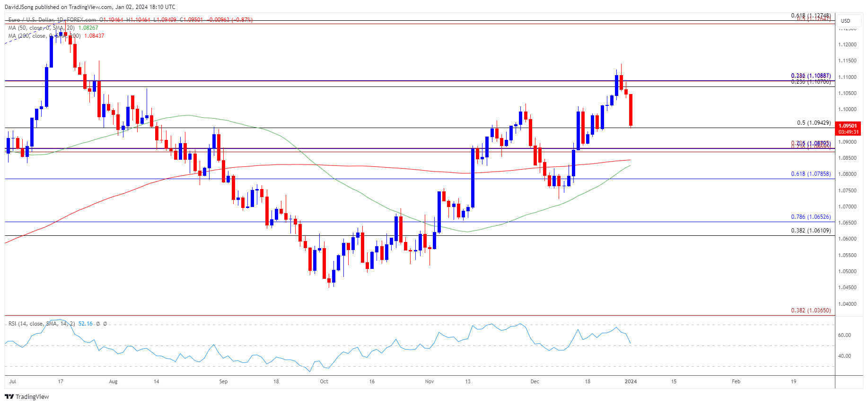This screenshot has width=868, height=405.
Task: Select the latest large red candlestick
Action: tap(631, 110)
